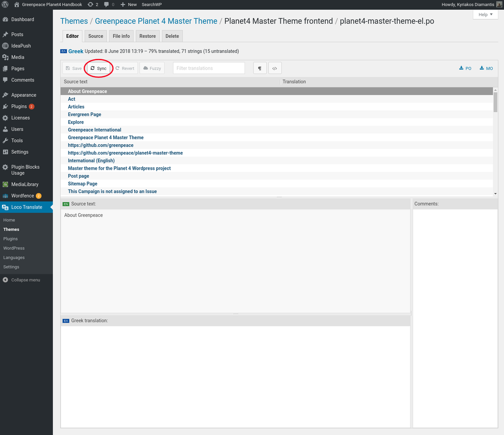Click the Tools wrench icon
Screen dimensions: 504x435
point(5,140)
